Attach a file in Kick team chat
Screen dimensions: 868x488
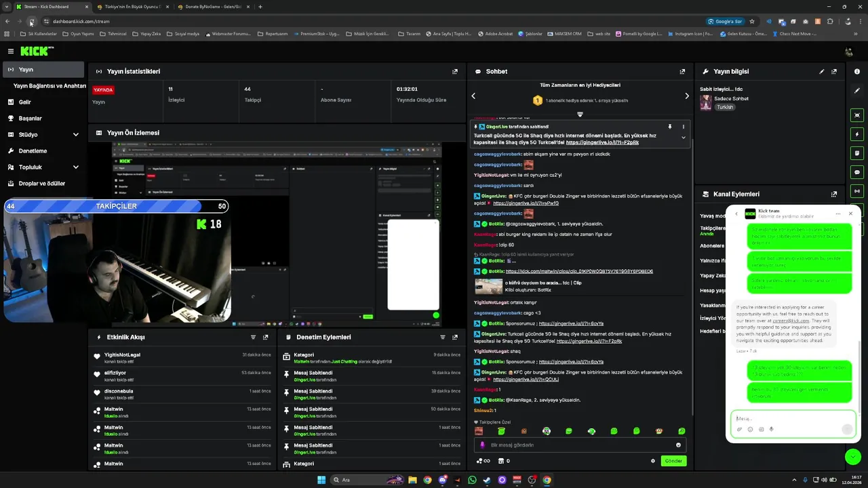[x=740, y=429]
